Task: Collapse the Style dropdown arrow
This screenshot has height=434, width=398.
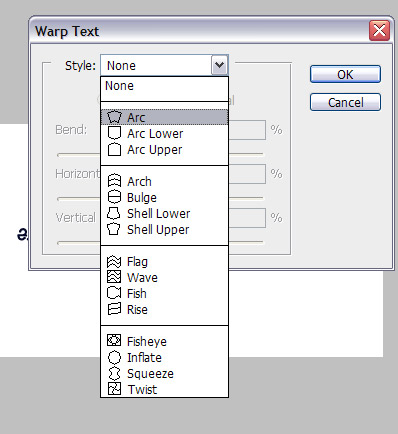Action: 219,65
